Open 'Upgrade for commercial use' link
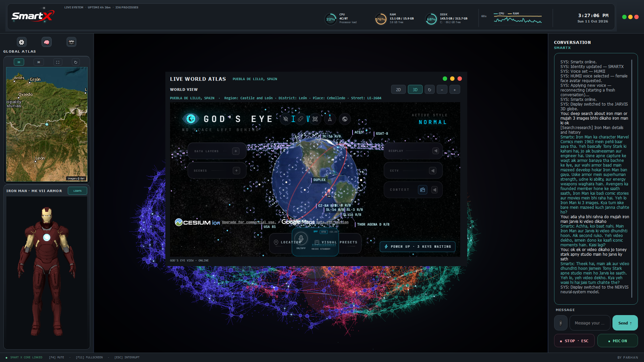The height and width of the screenshot is (362, 644). (x=249, y=222)
